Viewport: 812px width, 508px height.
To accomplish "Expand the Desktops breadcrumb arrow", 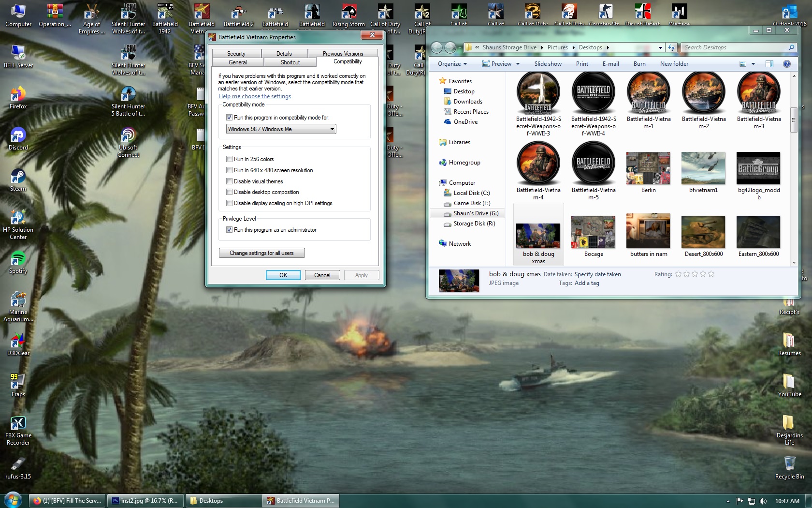I will tap(608, 47).
